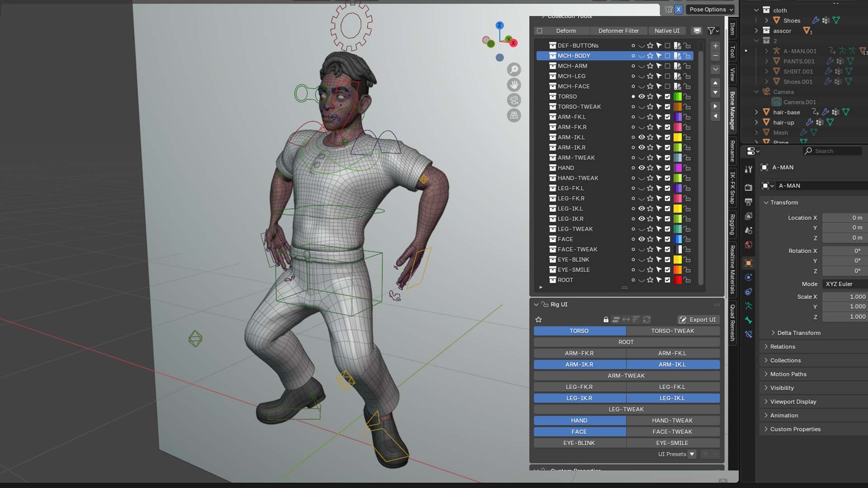The width and height of the screenshot is (868, 488).
Task: Open the Bone properties tab icon
Action: 749,320
